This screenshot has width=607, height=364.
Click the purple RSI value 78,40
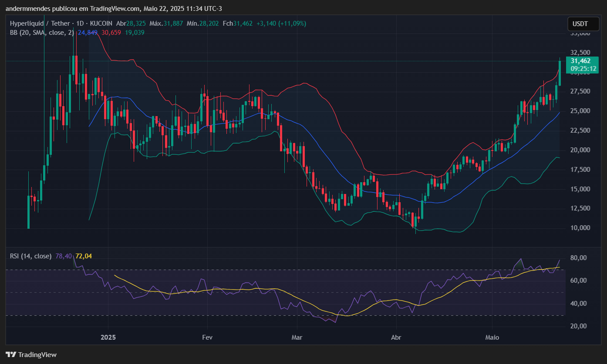64,256
